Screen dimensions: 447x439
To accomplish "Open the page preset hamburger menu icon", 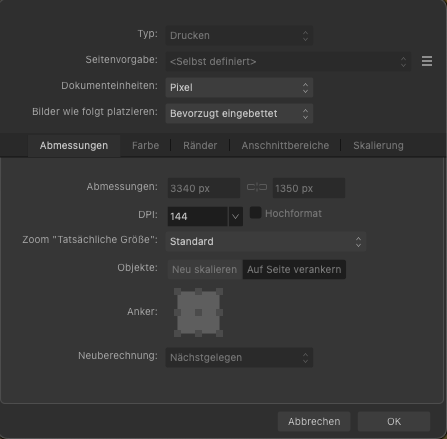I will [x=427, y=61].
